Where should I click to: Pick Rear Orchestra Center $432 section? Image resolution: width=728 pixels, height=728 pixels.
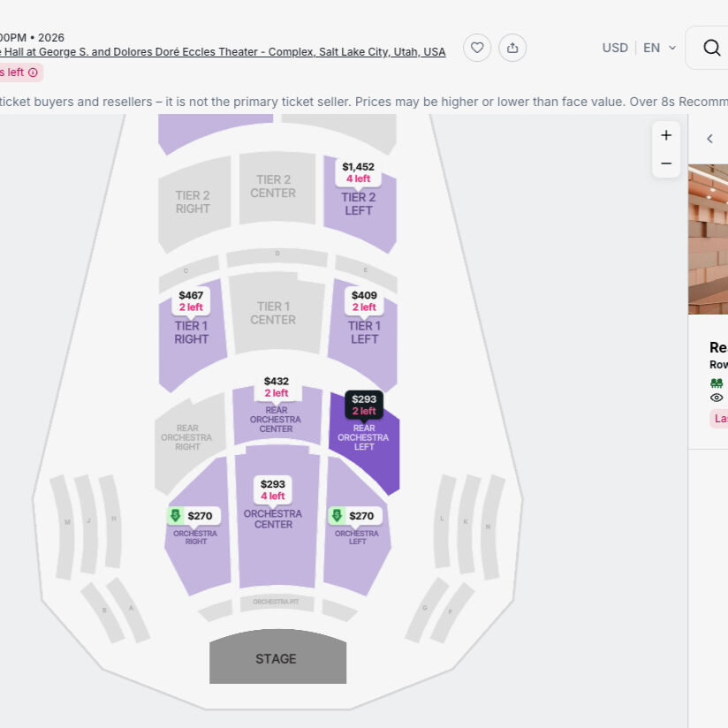[x=276, y=418]
